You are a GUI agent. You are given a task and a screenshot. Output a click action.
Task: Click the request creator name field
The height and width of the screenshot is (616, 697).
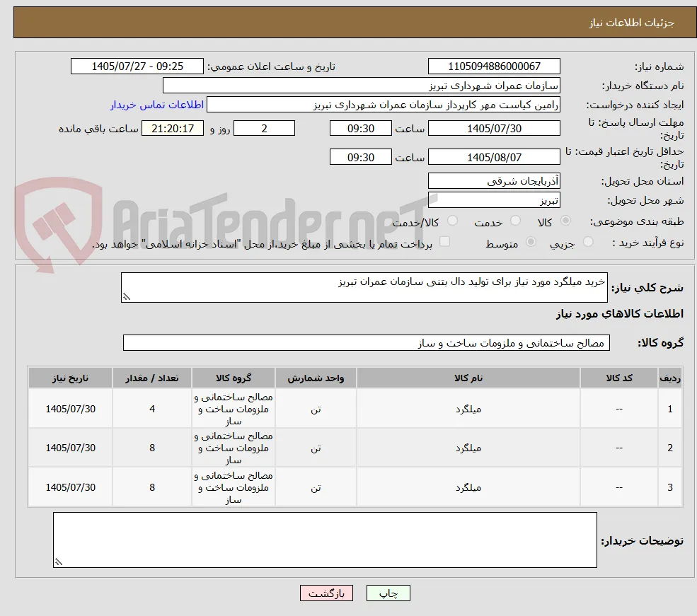pyautogui.click(x=383, y=105)
